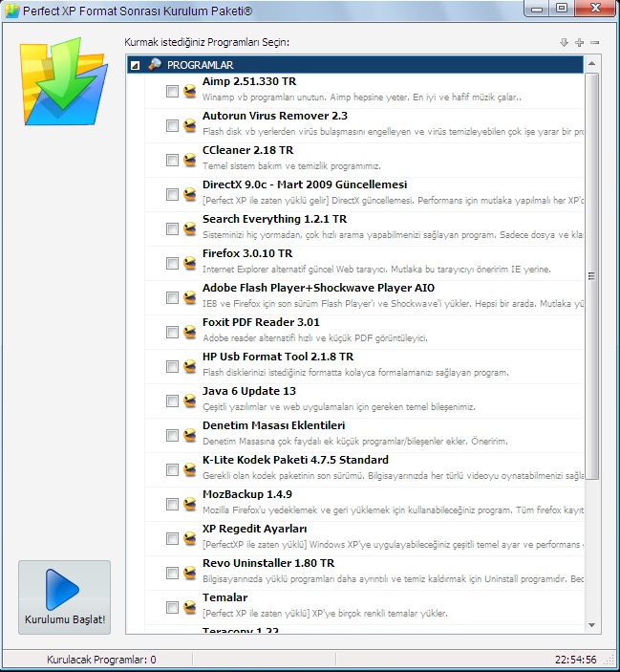The image size is (620, 672).
Task: Check the Java 6 Update 13 checkbox
Action: [172, 401]
